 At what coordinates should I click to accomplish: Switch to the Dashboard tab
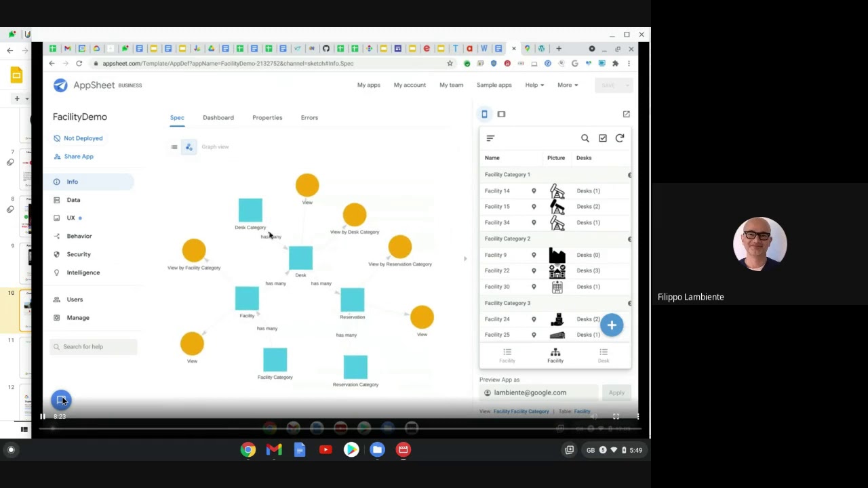(218, 118)
